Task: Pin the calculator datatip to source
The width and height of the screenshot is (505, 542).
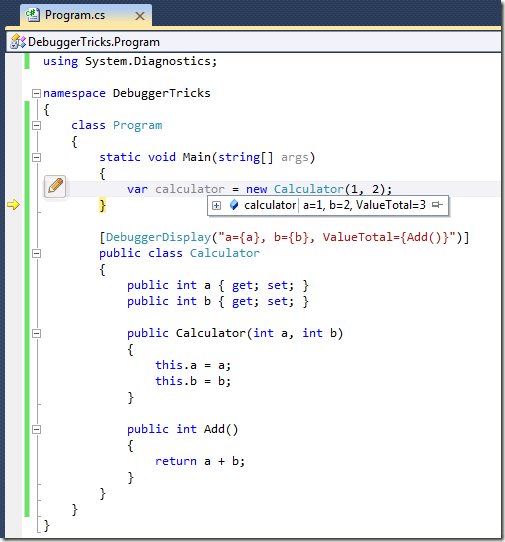Action: (x=437, y=205)
